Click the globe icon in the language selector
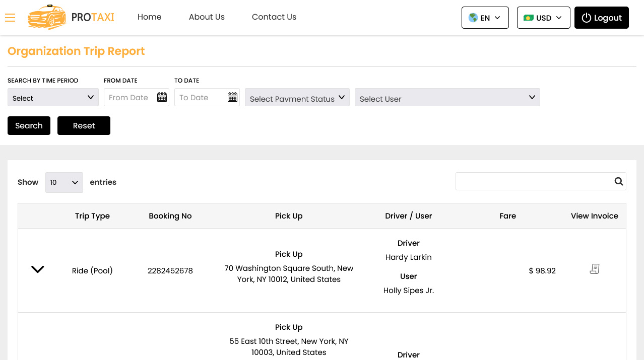The width and height of the screenshot is (644, 360). (473, 18)
